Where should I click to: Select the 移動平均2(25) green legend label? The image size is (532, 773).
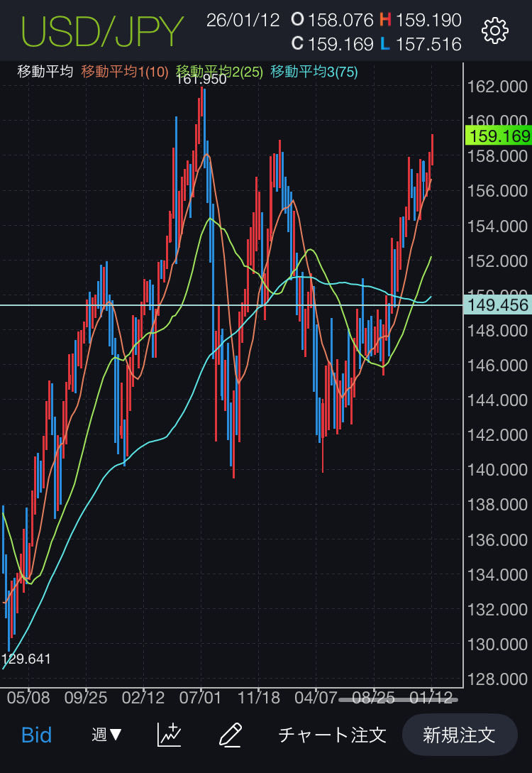[219, 71]
